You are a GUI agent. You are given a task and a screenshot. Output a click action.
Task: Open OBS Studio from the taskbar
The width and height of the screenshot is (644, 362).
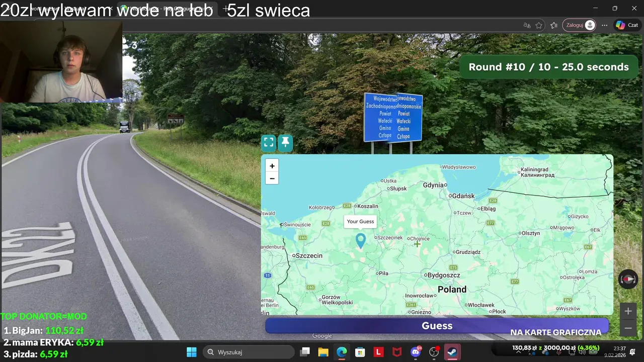click(x=434, y=352)
